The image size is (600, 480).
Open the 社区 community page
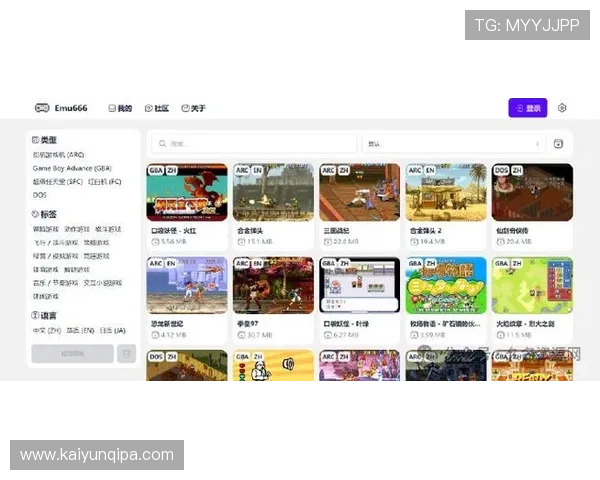pyautogui.click(x=157, y=108)
